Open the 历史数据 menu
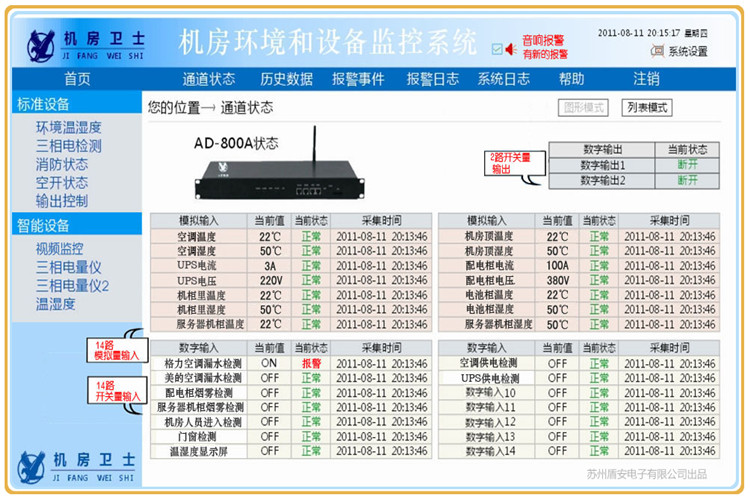Viewport: 750px width, 500px height. [286, 79]
